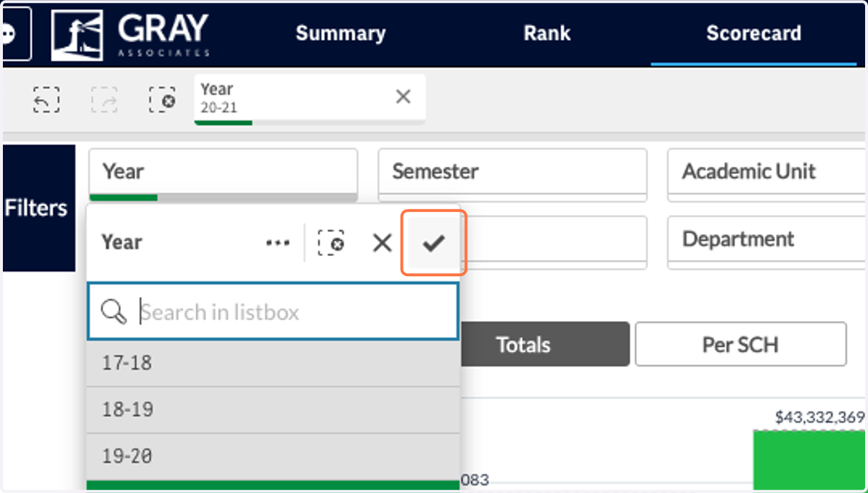Switch to the Rank tab

pyautogui.click(x=547, y=33)
